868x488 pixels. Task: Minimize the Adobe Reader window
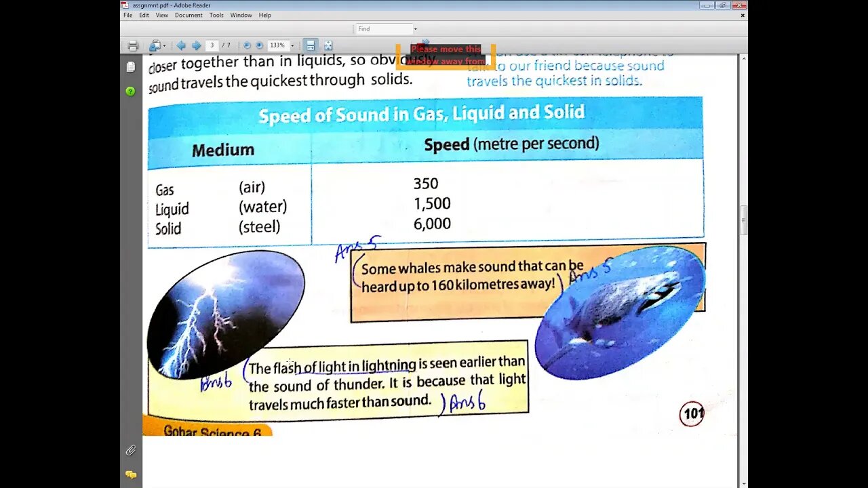(x=707, y=5)
